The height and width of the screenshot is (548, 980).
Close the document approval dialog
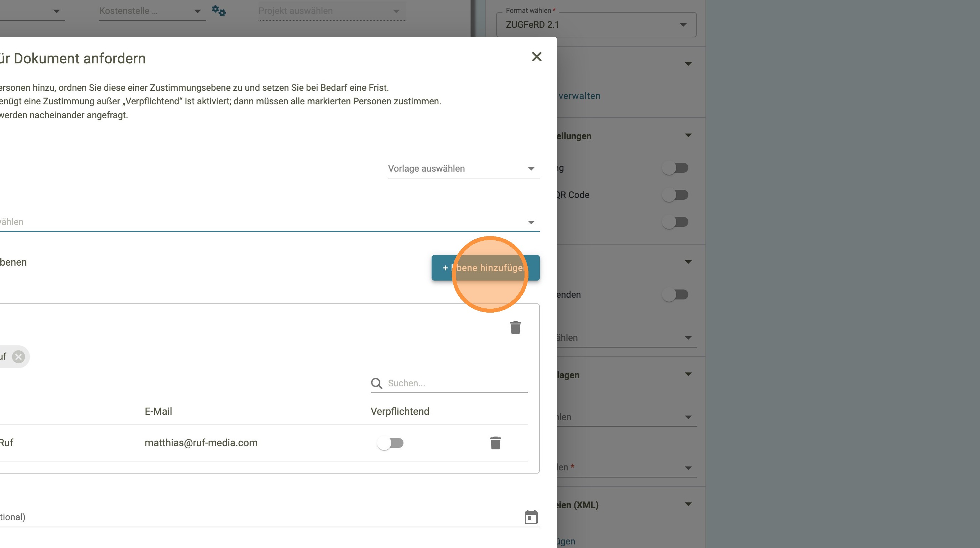tap(536, 57)
